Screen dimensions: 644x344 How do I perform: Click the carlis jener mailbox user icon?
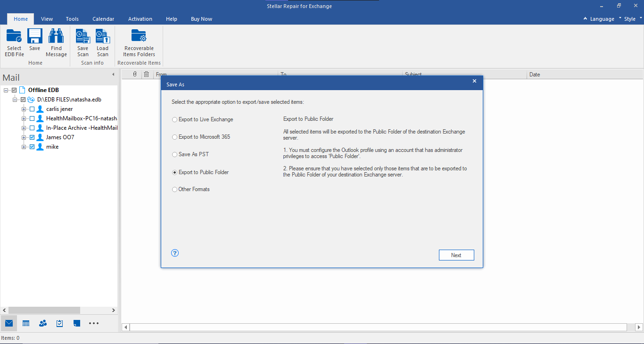pos(40,109)
